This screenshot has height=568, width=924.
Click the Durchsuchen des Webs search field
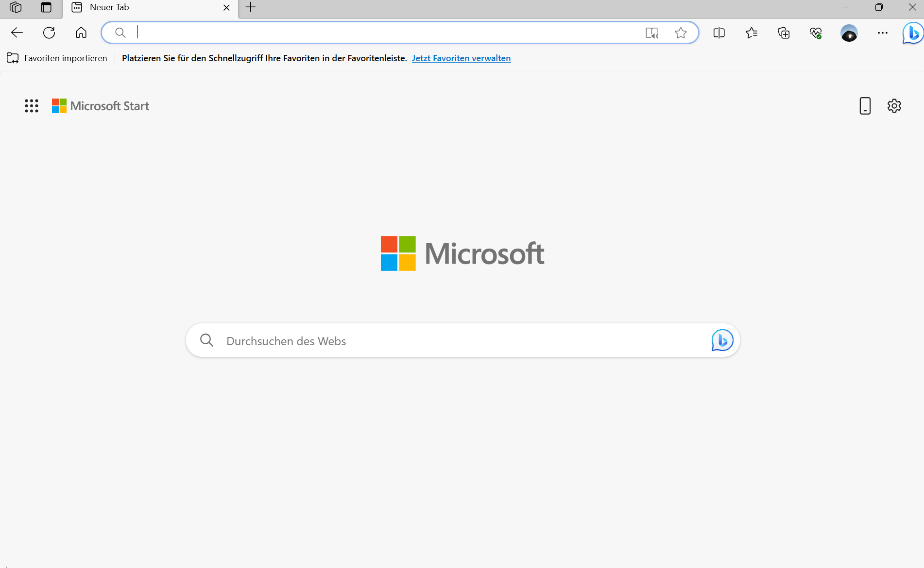462,340
